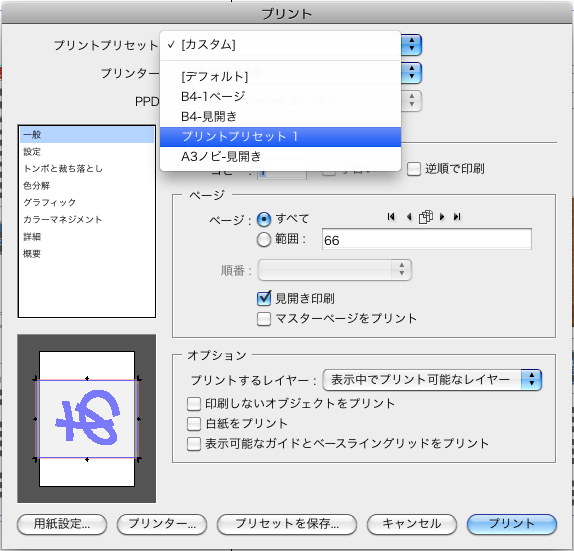Click the page range input field
Screen dimensions: 574x551
427,239
